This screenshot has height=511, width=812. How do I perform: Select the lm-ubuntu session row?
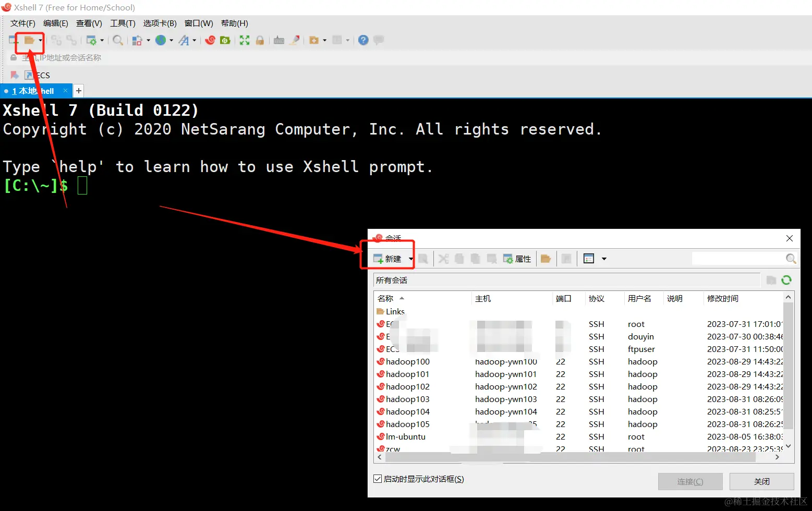pos(579,436)
